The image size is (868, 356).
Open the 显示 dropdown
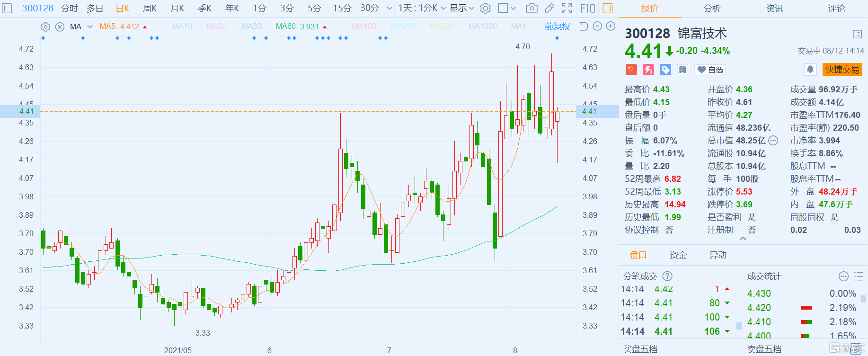point(462,8)
